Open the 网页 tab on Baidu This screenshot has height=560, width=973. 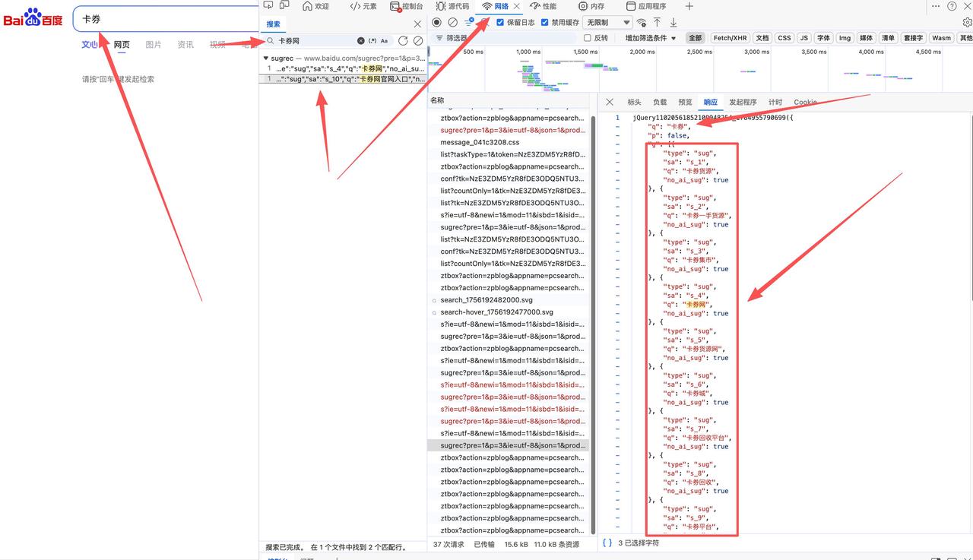(x=122, y=45)
